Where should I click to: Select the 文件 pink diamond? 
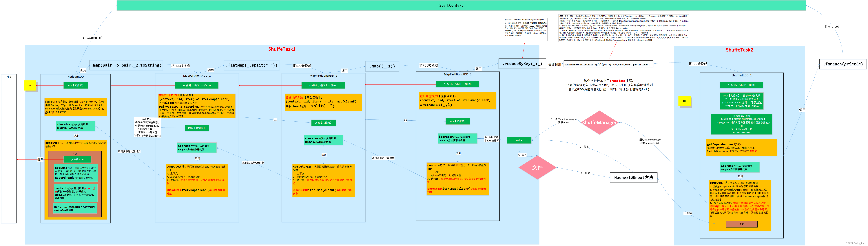(537, 168)
